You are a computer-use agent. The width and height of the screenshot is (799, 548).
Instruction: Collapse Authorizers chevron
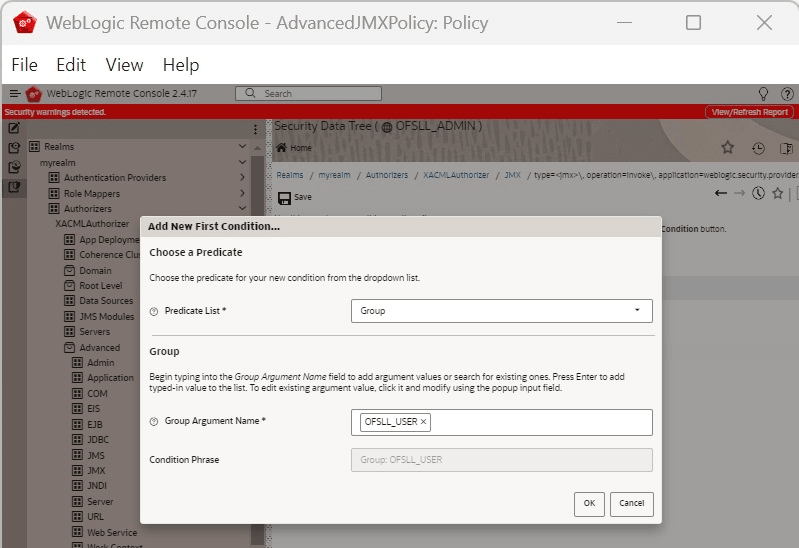(243, 208)
